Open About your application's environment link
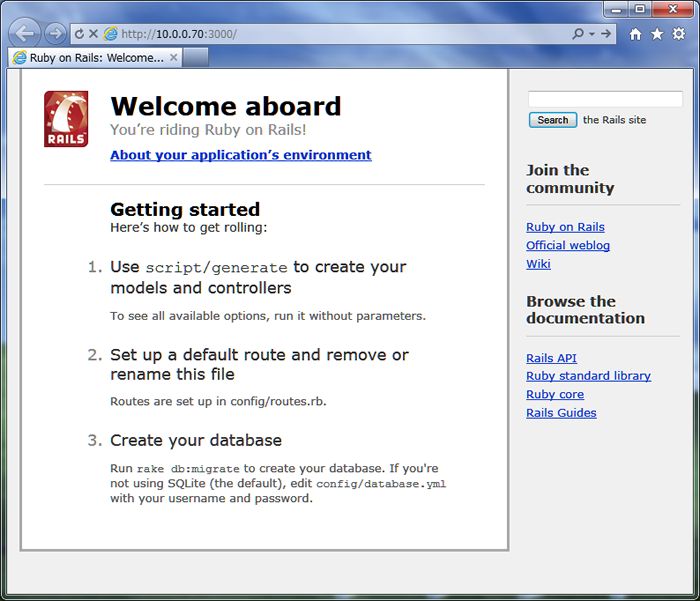Image resolution: width=700 pixels, height=601 pixels. coord(241,155)
